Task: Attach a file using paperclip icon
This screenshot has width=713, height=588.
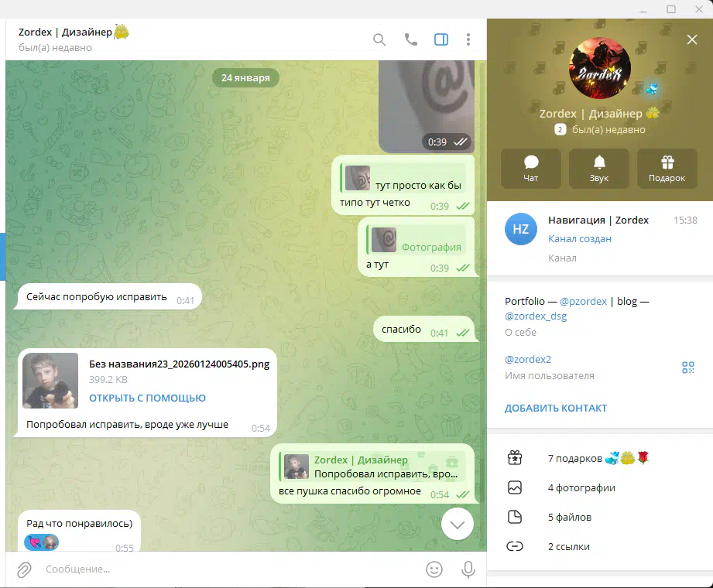Action: (x=24, y=569)
